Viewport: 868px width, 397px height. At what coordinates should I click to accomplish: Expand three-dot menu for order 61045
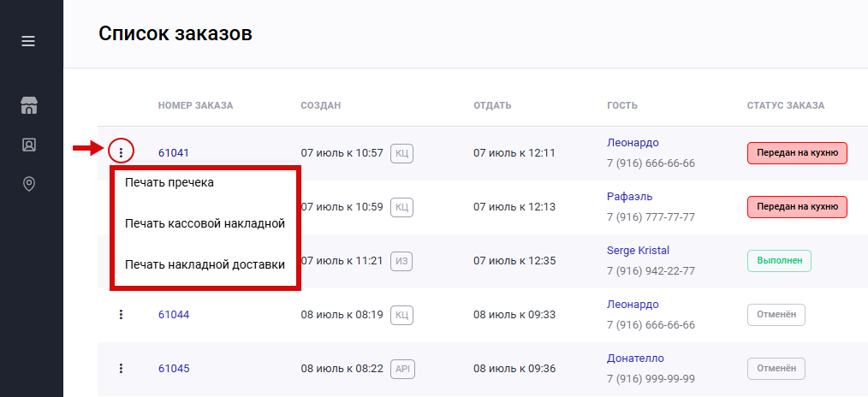click(x=121, y=368)
